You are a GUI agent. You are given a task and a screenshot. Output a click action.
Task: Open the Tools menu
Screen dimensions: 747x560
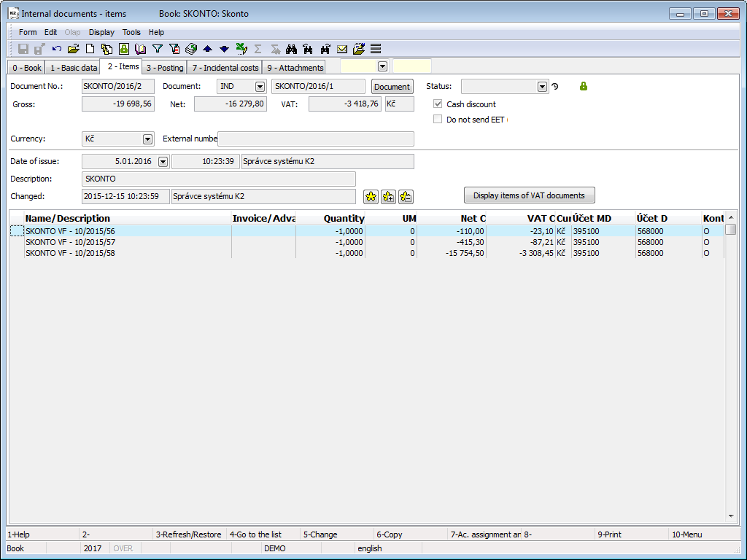(131, 32)
